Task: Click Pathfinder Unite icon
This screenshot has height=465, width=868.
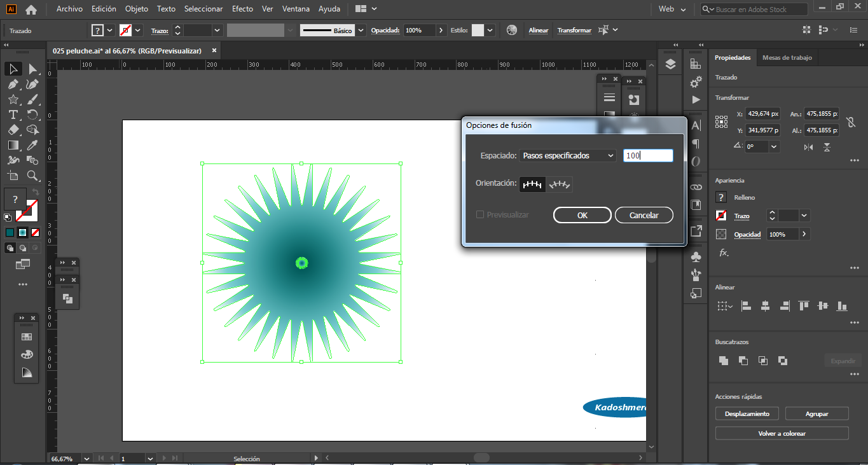Action: pyautogui.click(x=724, y=361)
